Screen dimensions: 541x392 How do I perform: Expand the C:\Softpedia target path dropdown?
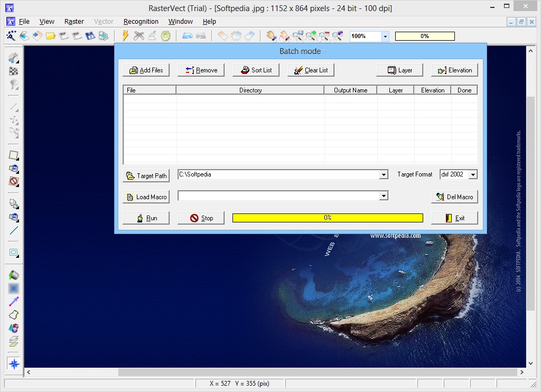pyautogui.click(x=384, y=175)
